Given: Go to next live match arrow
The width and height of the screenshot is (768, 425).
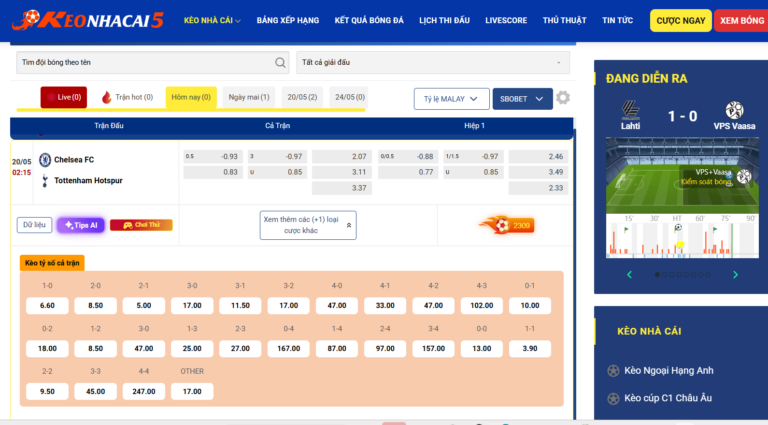Looking at the screenshot, I should 735,275.
